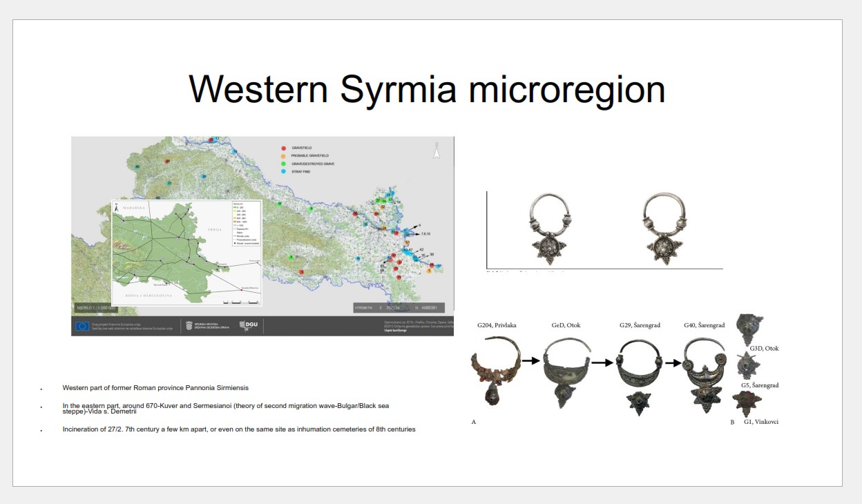Click the DGU logo on the map footer
Screen dimensions: 862x504
248,326
